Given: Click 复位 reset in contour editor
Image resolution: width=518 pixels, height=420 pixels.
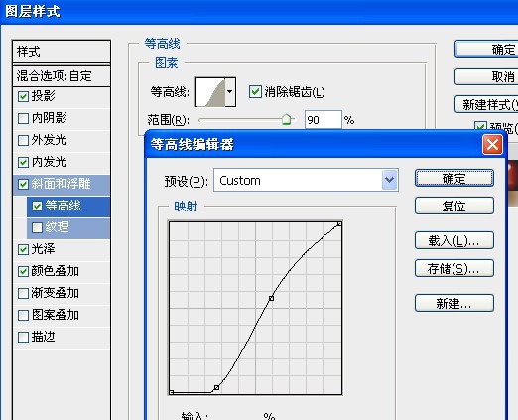Looking at the screenshot, I should click(454, 206).
